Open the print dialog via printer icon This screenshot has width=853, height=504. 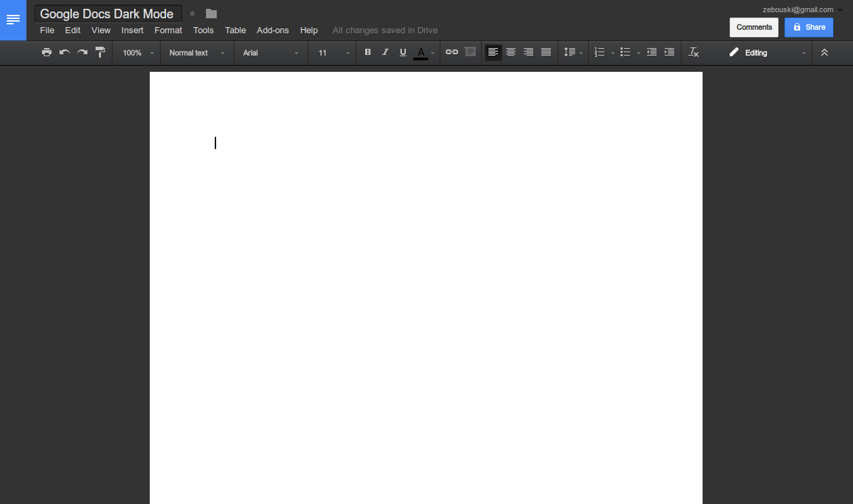point(46,52)
